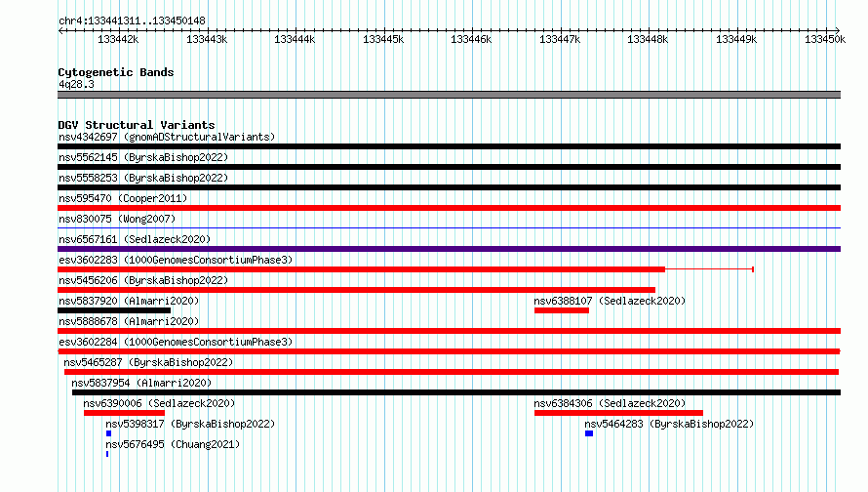Click the 133450k ruler tick label
868x492 pixels.
[825, 39]
